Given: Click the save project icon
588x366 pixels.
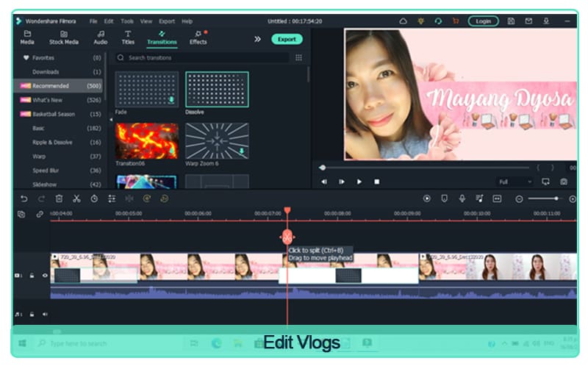Looking at the screenshot, I should [511, 21].
